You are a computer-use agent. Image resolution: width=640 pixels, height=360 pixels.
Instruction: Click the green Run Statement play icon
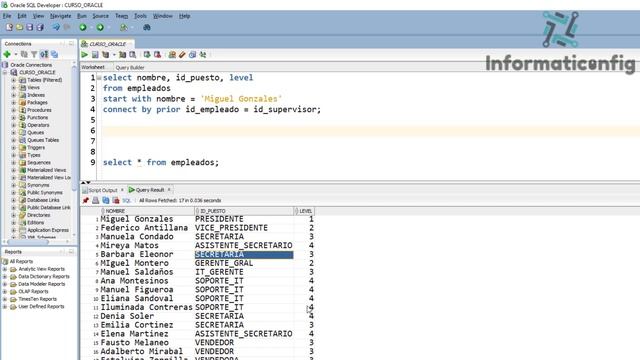point(84,55)
